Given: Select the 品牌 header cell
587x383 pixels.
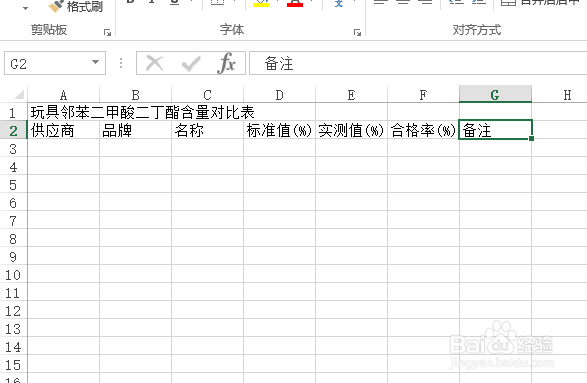Looking at the screenshot, I should 136,130.
